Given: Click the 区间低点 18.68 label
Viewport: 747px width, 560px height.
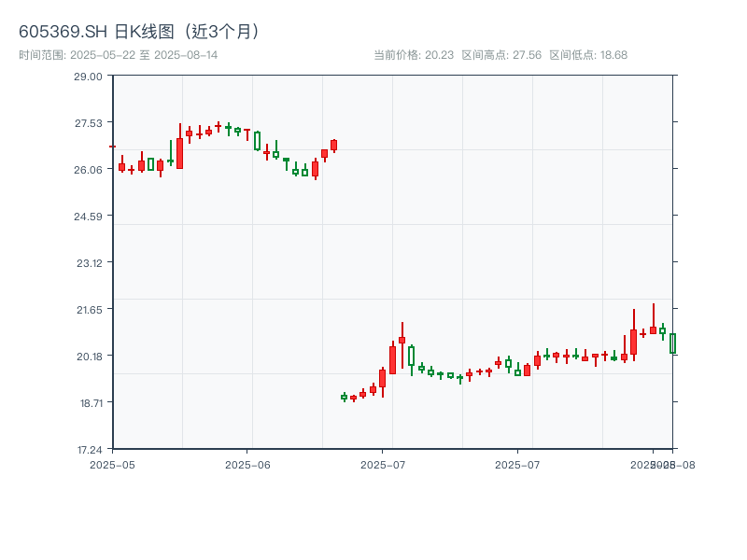Looking at the screenshot, I should point(588,55).
